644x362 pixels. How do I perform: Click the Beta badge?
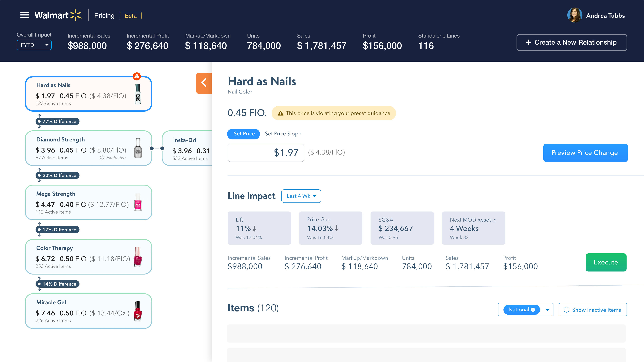(x=130, y=15)
